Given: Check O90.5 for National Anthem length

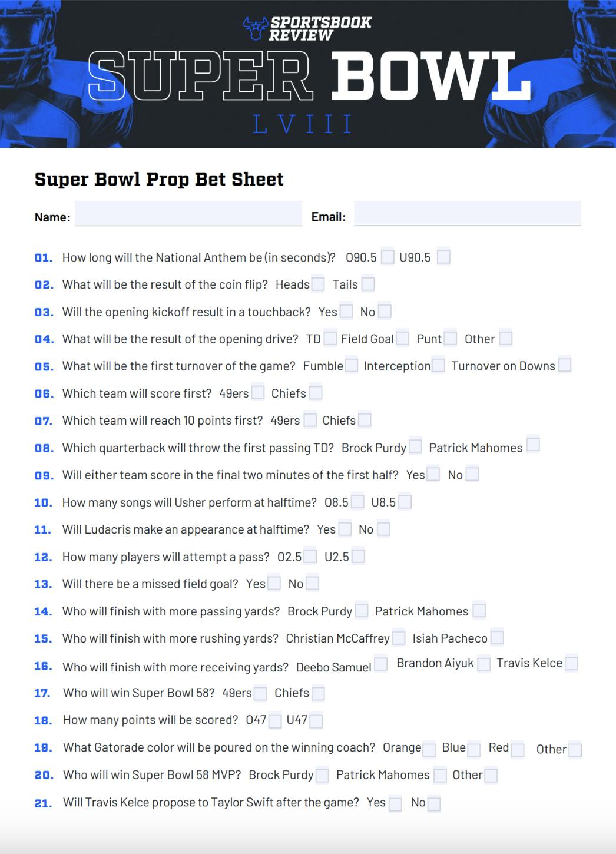Looking at the screenshot, I should tap(387, 257).
